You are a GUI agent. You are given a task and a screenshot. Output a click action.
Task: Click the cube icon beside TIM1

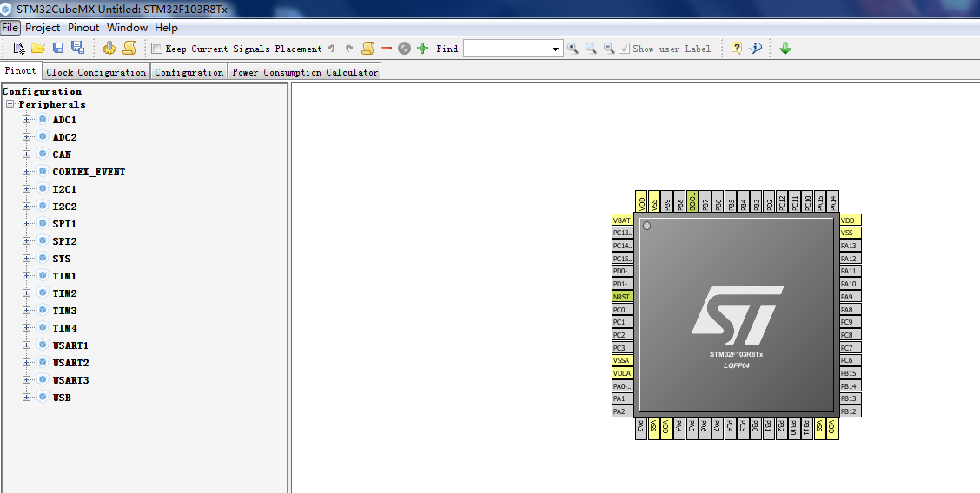click(x=43, y=275)
